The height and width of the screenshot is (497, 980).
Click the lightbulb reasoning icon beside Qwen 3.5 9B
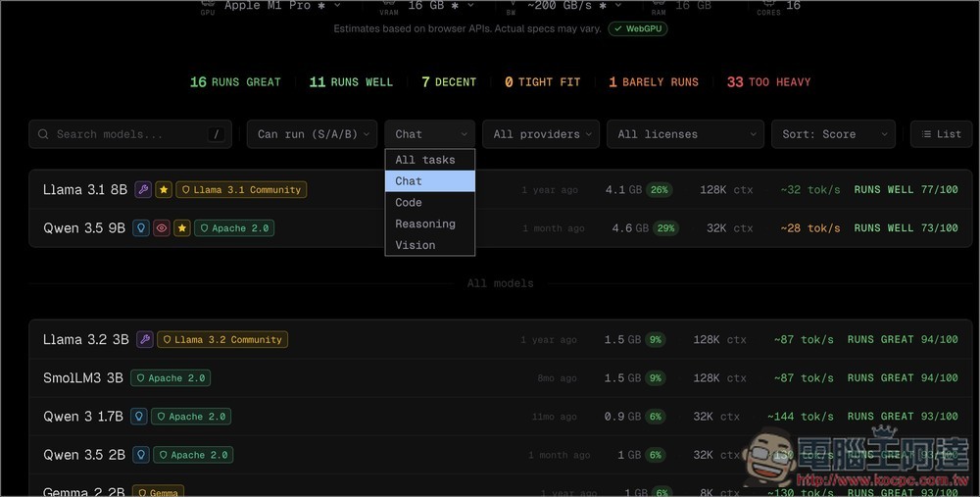[140, 228]
